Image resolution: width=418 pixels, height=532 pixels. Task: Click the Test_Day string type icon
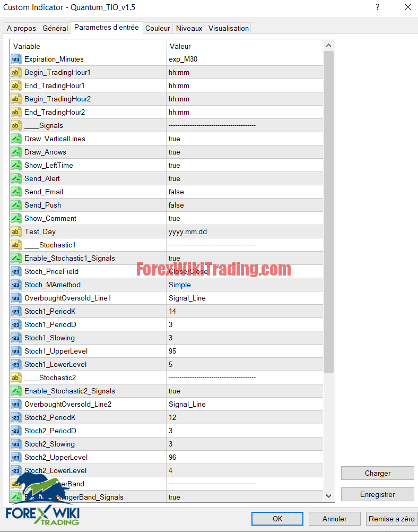(16, 231)
